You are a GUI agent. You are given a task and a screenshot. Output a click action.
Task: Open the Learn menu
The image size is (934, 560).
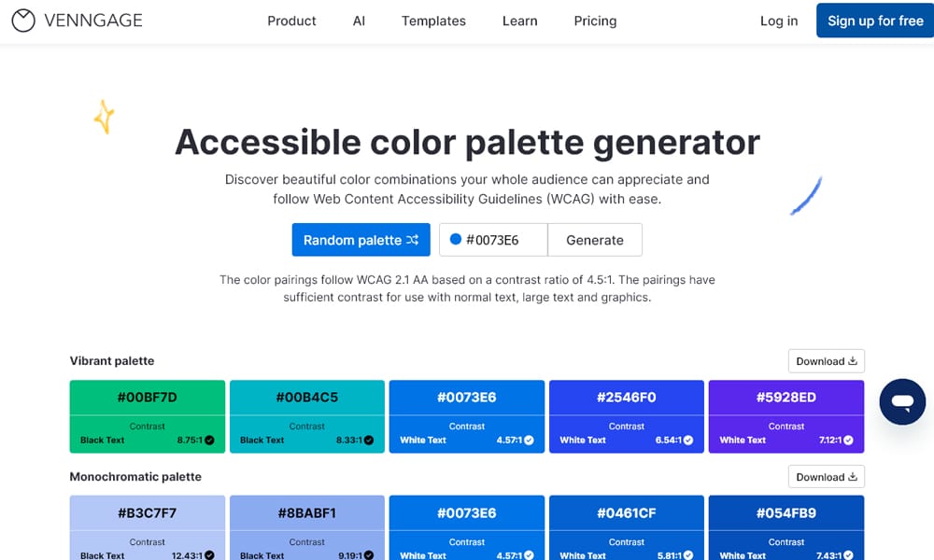click(519, 21)
